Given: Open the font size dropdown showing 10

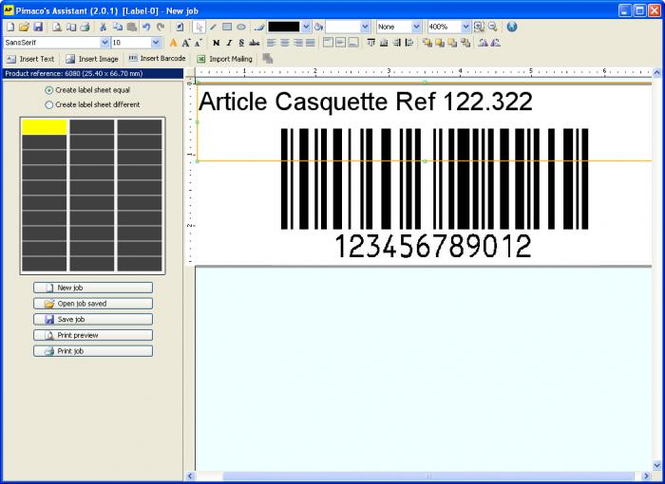Looking at the screenshot, I should [x=157, y=43].
